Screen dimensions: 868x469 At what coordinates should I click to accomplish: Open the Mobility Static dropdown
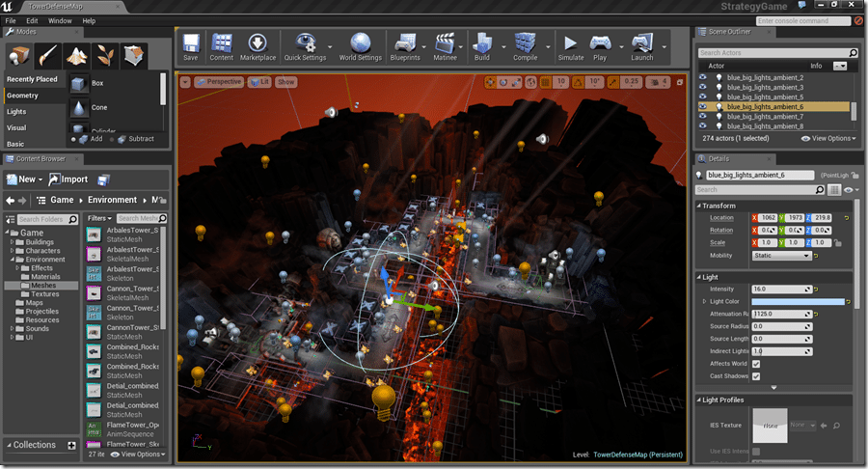click(781, 256)
